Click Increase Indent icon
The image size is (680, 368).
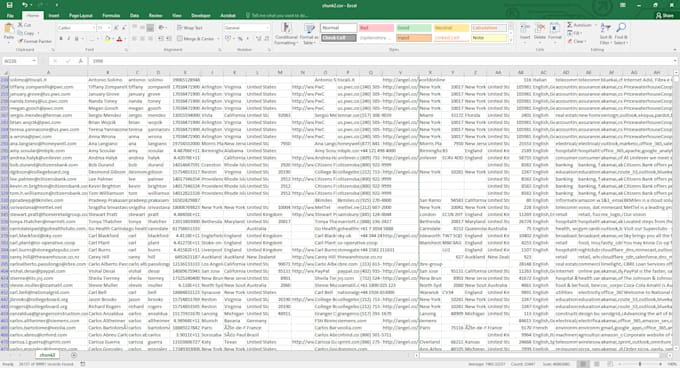tap(169, 39)
